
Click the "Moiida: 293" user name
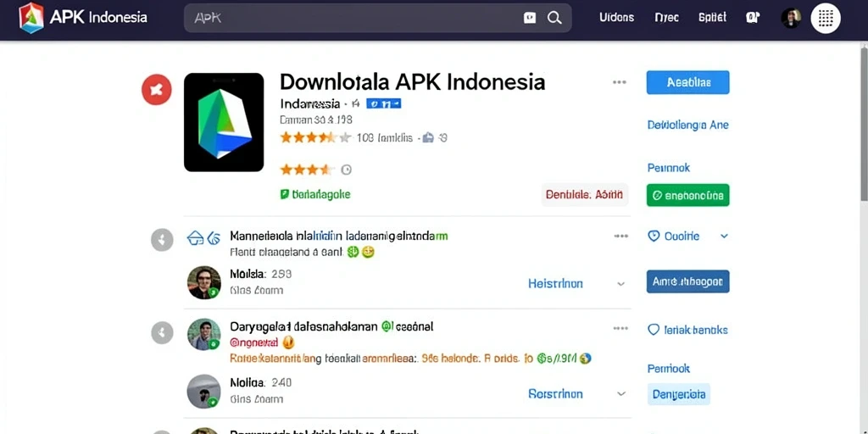(x=260, y=274)
